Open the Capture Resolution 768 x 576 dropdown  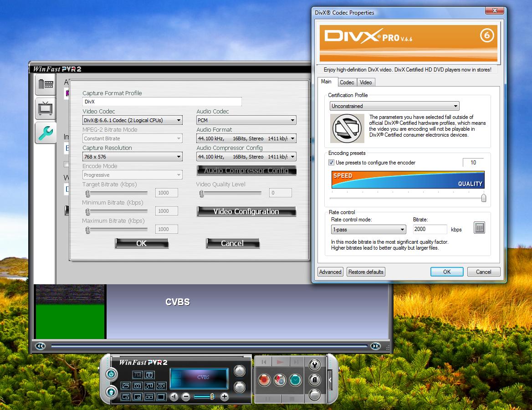coord(133,157)
